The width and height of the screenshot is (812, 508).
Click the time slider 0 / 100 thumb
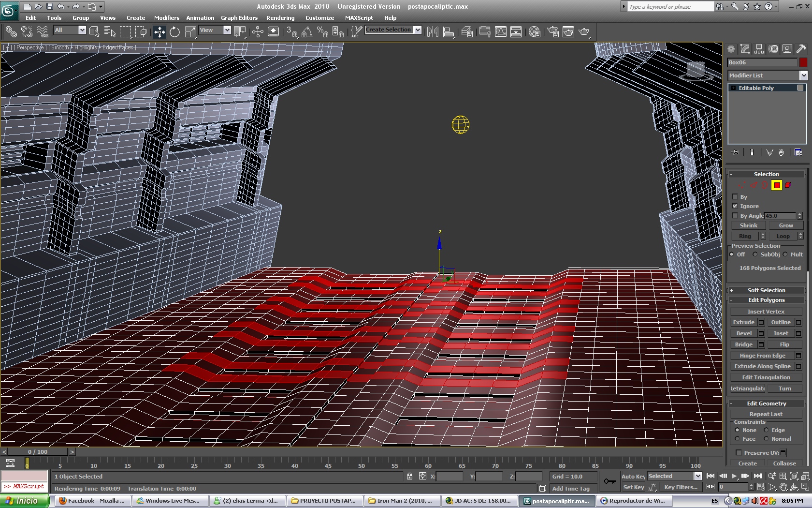click(38, 452)
